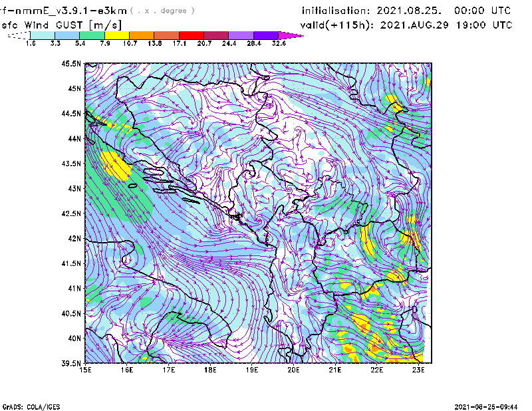Pick the green 5.4–7.9 legend swatch
The height and width of the screenshot is (411, 532).
[92, 35]
